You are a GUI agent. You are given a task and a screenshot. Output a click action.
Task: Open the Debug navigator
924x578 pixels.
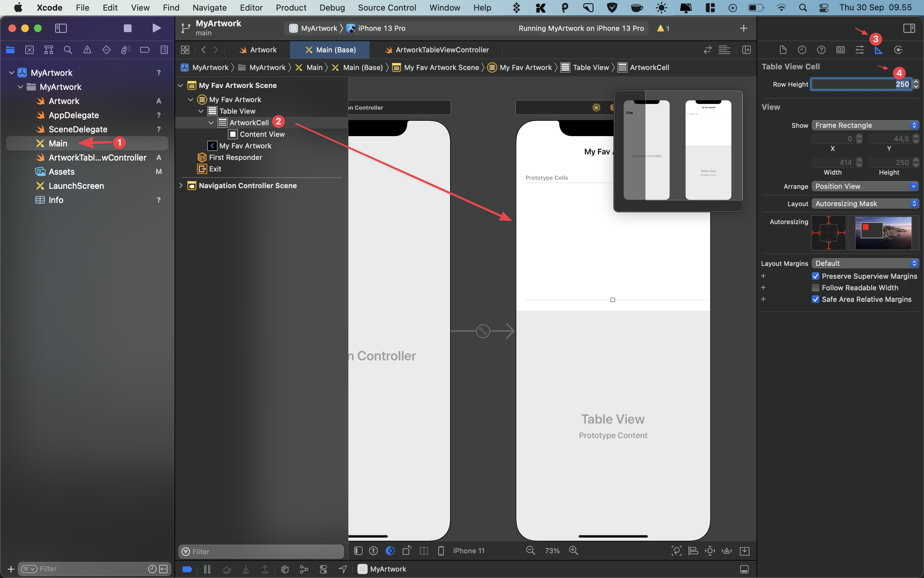click(126, 50)
